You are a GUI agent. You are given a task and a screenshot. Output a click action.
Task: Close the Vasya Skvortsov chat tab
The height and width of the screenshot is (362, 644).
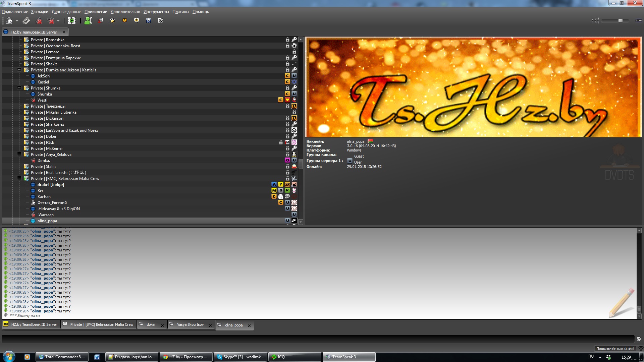pos(210,325)
